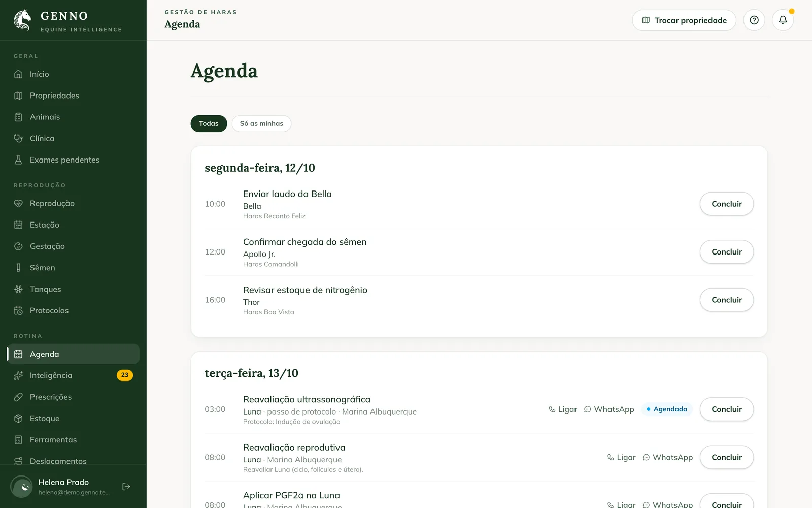Image resolution: width=812 pixels, height=508 pixels.
Task: Select the Sêmen tube icon
Action: click(18, 268)
